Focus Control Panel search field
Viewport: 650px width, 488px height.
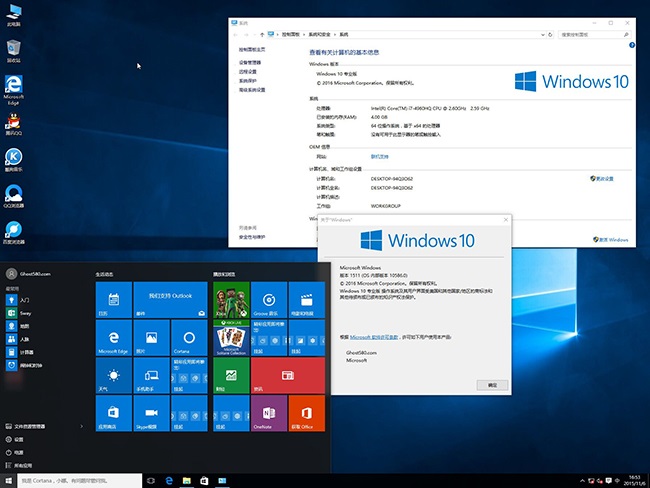595,35
